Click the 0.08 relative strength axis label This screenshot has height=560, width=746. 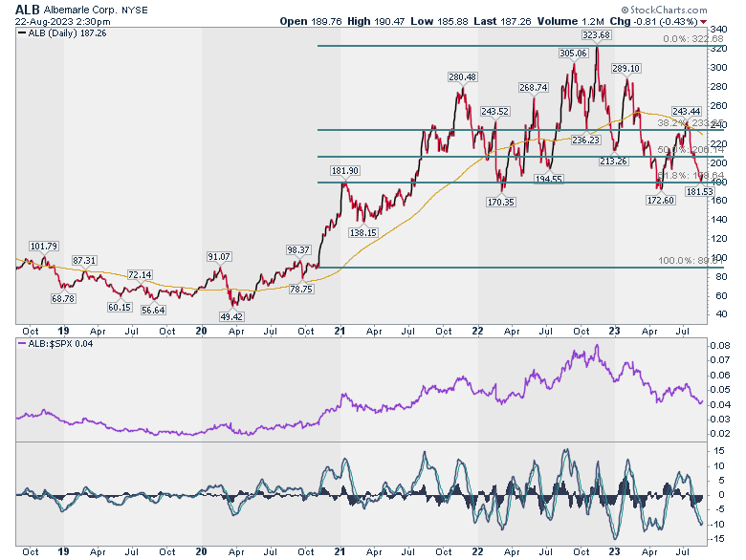click(x=720, y=346)
